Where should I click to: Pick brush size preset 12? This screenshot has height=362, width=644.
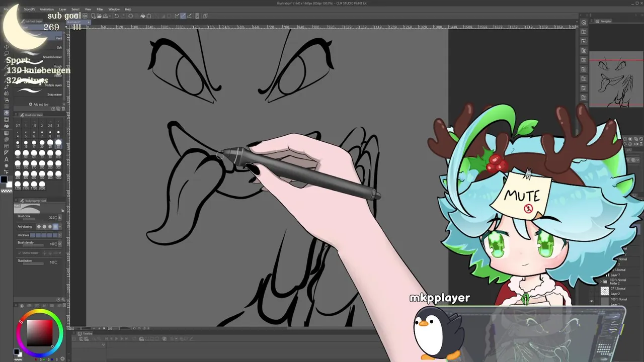pos(18,143)
